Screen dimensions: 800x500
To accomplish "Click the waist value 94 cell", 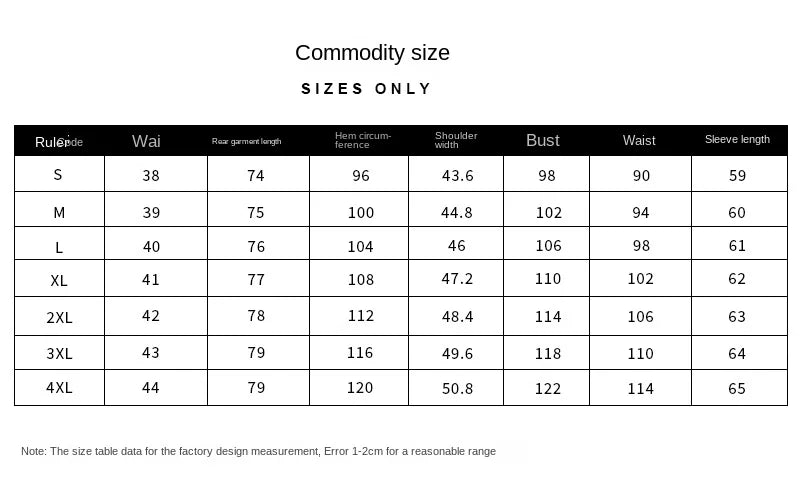I will coord(641,213).
